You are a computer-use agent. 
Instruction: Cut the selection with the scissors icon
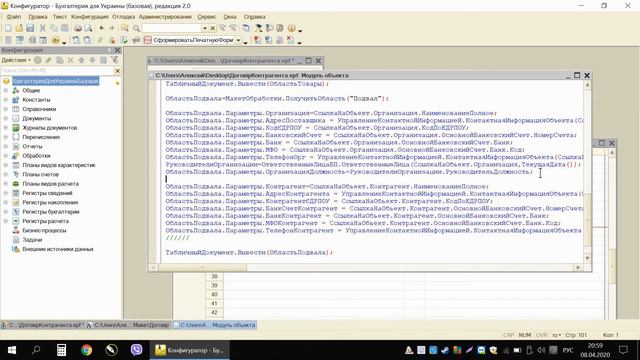[42, 28]
